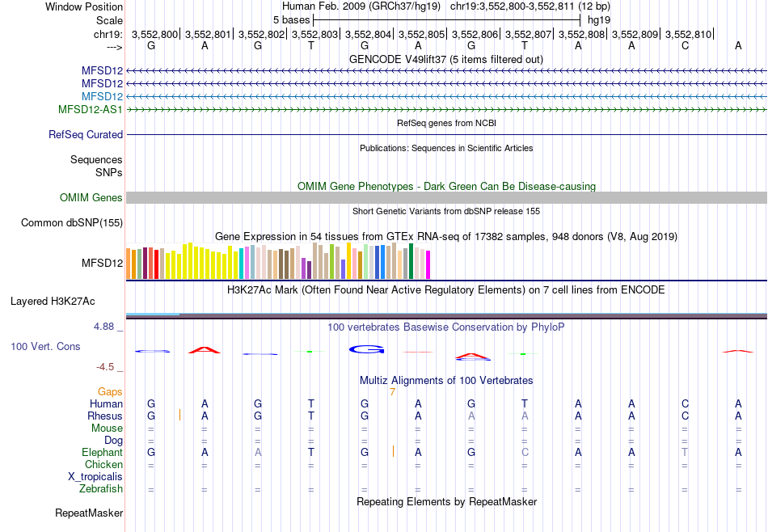Click the Window Position track label
768x532 pixels.
[84, 6]
